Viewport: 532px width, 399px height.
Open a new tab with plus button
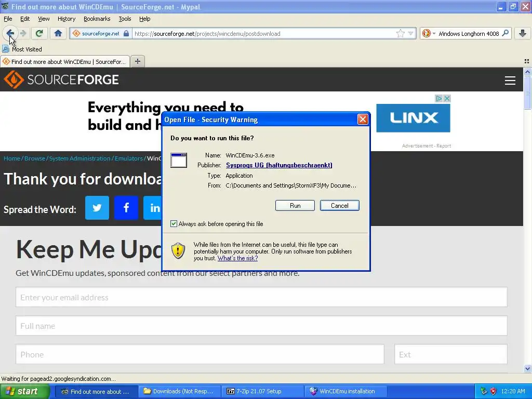(x=137, y=61)
